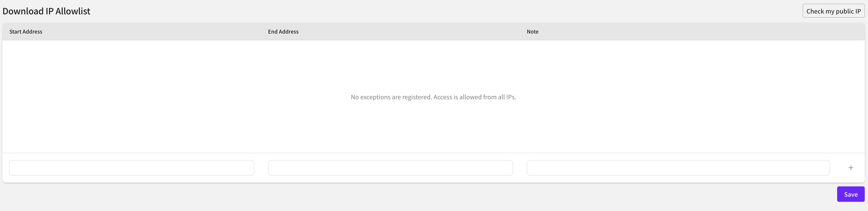
Task: Add a new allowlist row with plus
Action: click(850, 168)
